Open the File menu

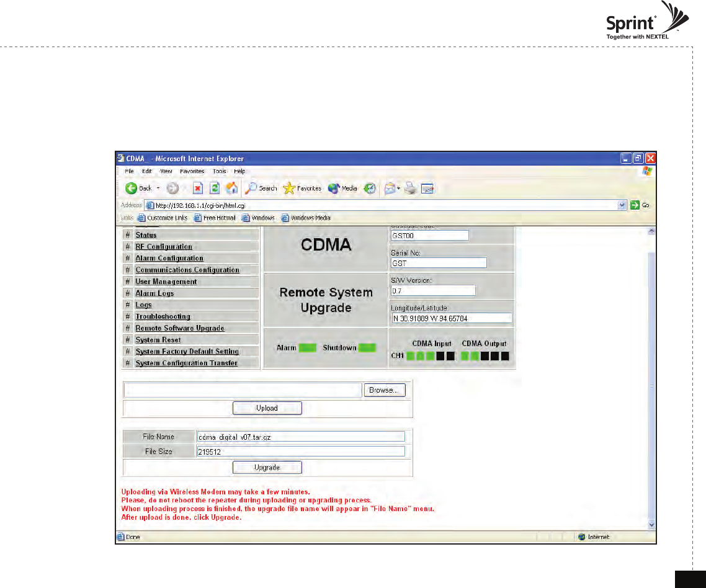(x=129, y=171)
